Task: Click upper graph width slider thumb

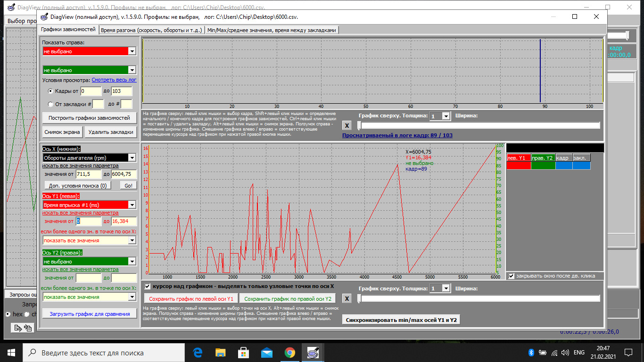Action: (359, 125)
